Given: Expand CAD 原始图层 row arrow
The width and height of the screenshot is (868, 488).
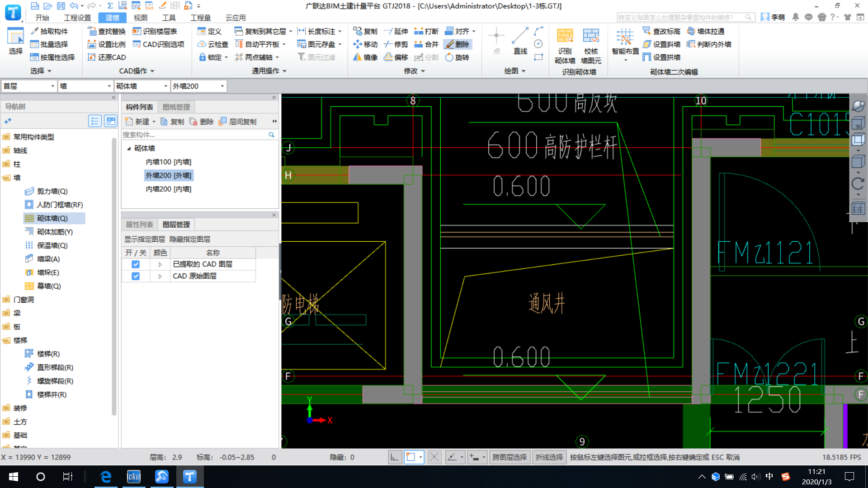Looking at the screenshot, I should click(x=160, y=276).
